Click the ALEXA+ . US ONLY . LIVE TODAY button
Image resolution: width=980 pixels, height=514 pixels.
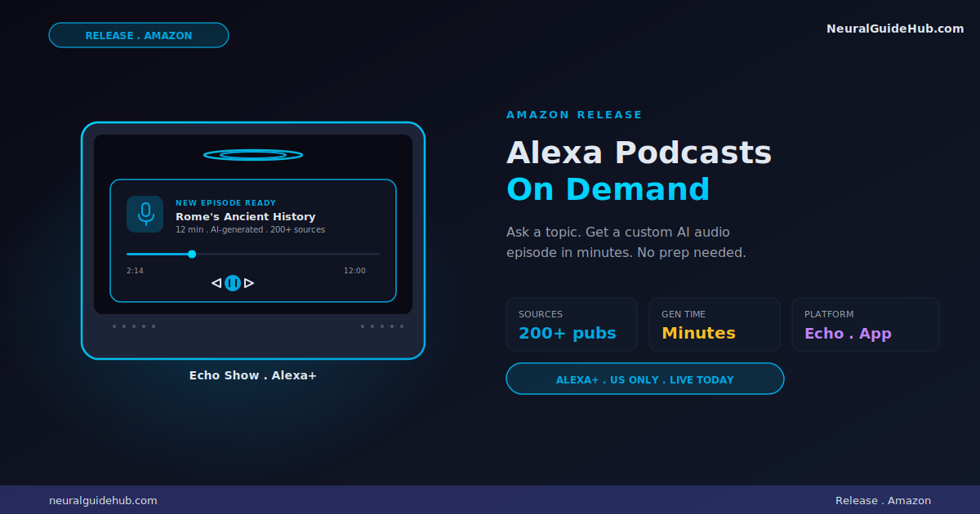645,379
